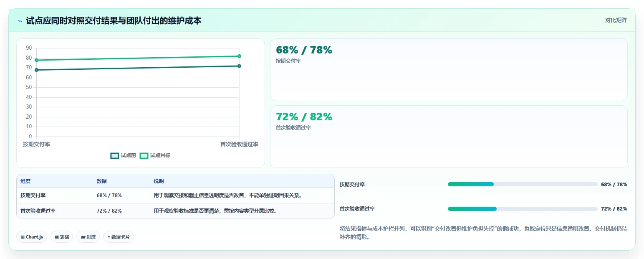The width and height of the screenshot is (644, 259).
Task: Click the 按期交付率 x-axis label in chart
Action: (37, 144)
